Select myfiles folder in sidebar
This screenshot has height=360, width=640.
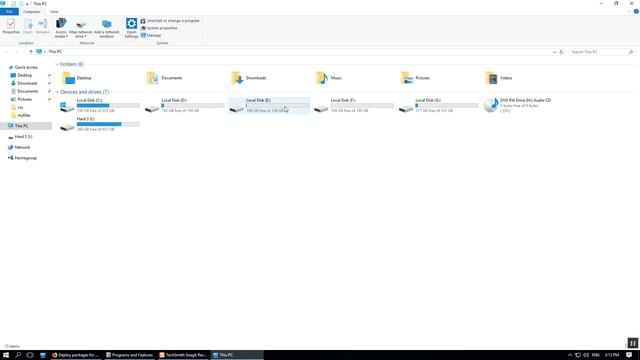tap(24, 115)
